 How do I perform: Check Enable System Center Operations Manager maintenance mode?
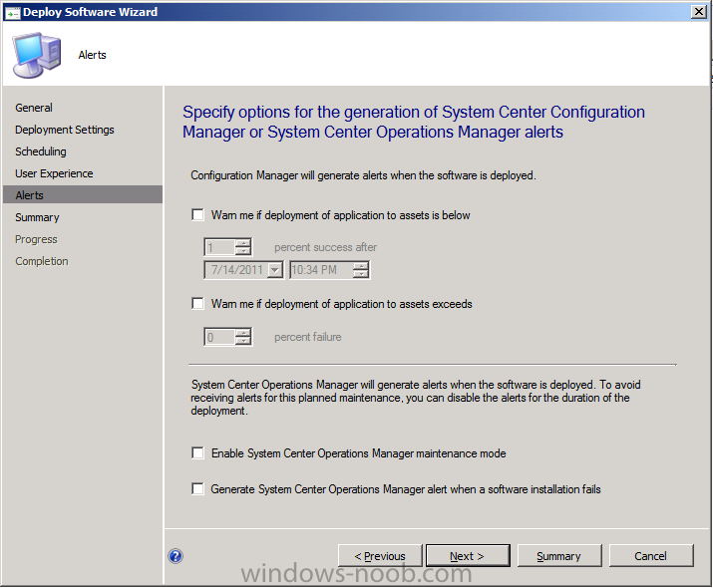(197, 452)
